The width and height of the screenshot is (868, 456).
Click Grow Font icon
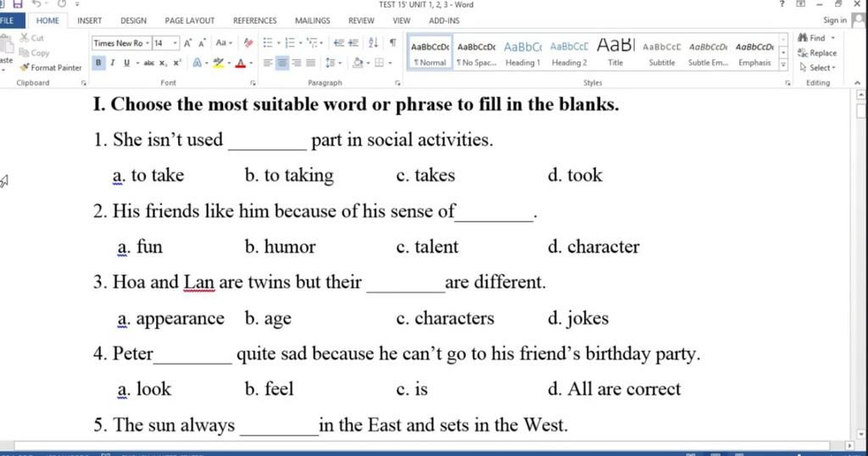[x=187, y=43]
